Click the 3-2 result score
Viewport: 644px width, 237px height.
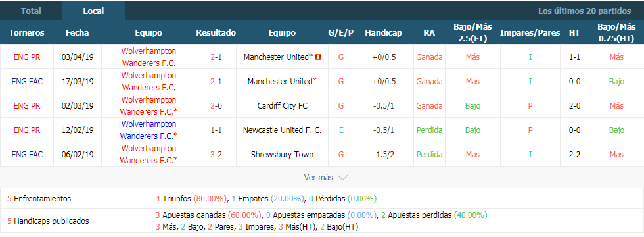[216, 154]
